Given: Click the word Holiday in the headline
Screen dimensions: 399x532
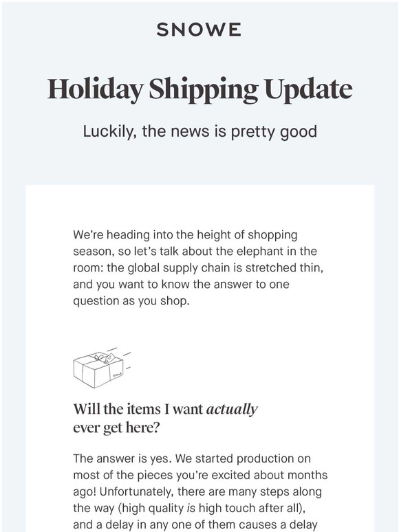Looking at the screenshot, I should (95, 89).
